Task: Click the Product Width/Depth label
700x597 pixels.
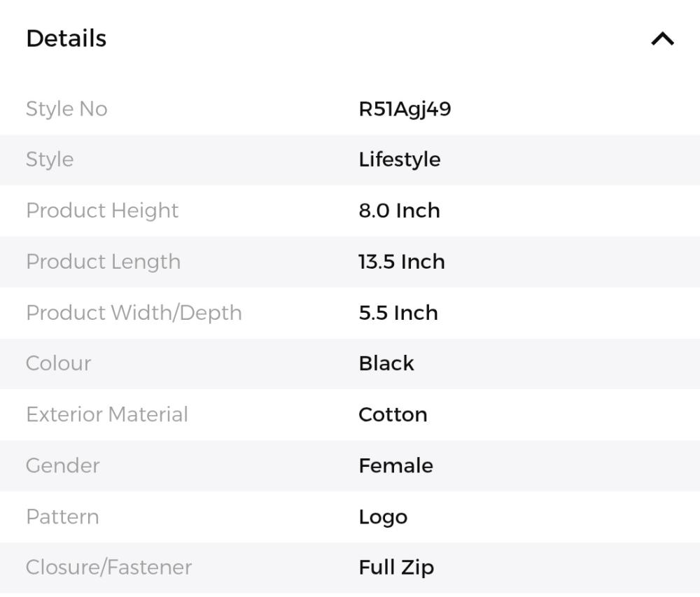Action: pos(134,313)
